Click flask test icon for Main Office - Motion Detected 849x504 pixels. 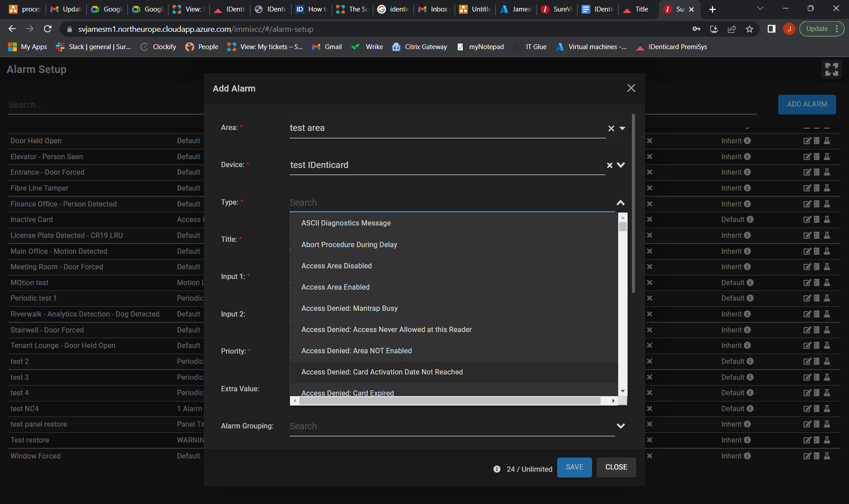click(827, 251)
